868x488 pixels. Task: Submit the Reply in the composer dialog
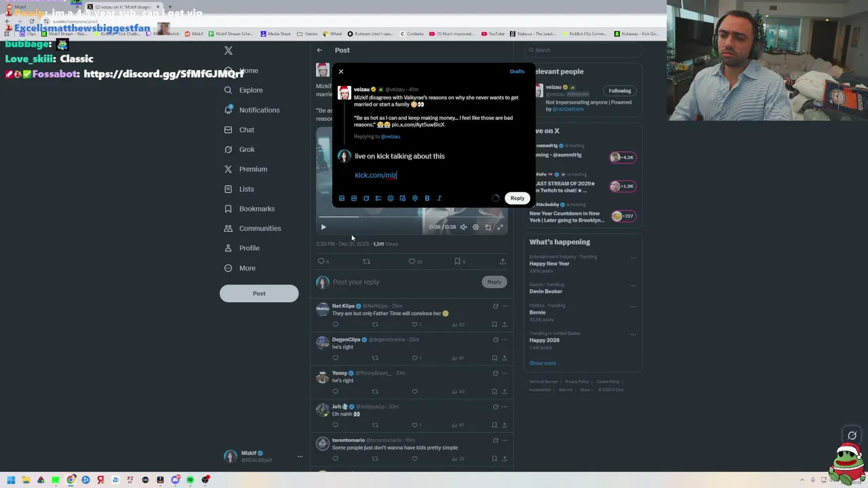click(517, 198)
